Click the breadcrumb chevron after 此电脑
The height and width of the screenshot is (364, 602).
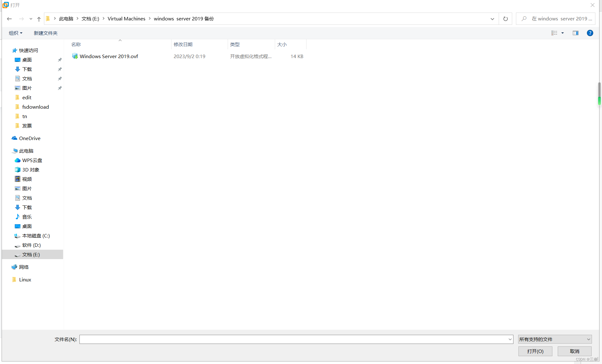point(77,19)
